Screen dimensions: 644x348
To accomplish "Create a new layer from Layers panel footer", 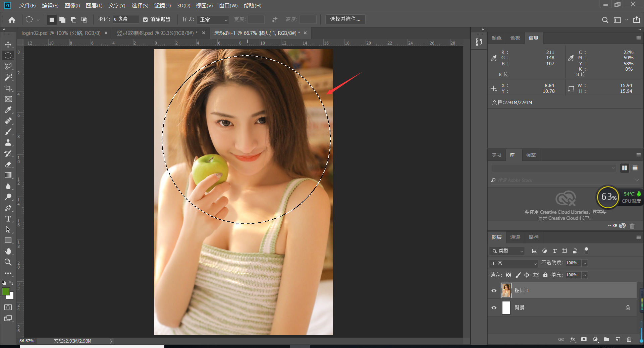I will 618,339.
